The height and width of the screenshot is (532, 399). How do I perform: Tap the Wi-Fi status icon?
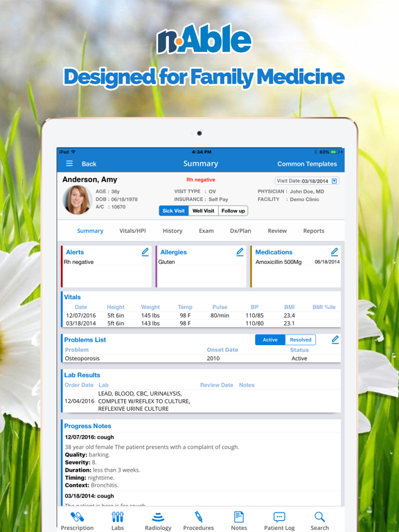[73, 152]
